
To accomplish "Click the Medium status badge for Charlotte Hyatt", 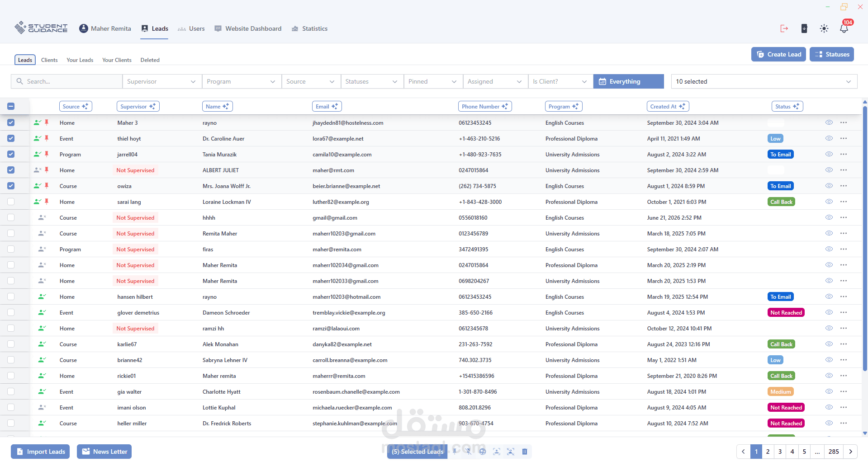I will point(781,391).
